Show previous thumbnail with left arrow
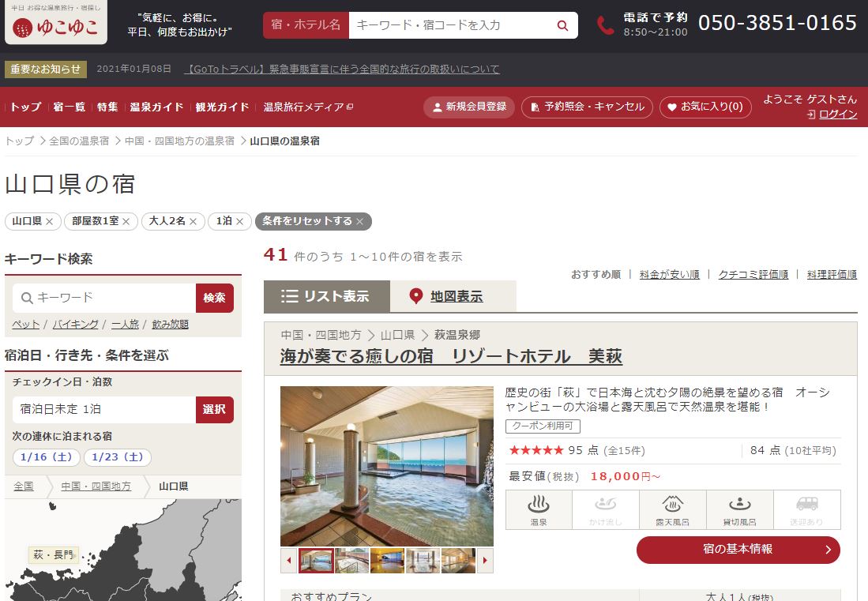 tap(288, 561)
